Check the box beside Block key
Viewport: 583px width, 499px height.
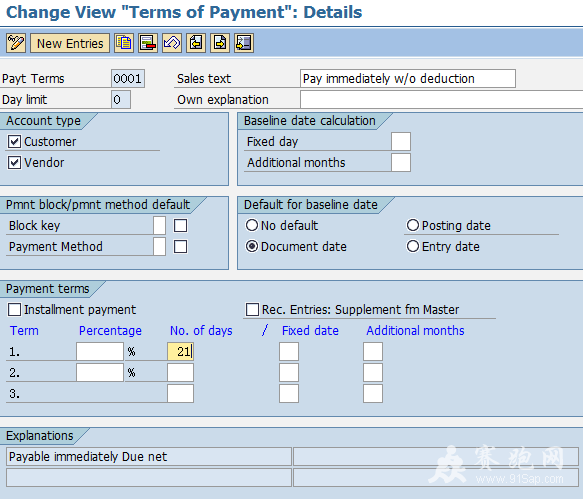click(x=181, y=225)
